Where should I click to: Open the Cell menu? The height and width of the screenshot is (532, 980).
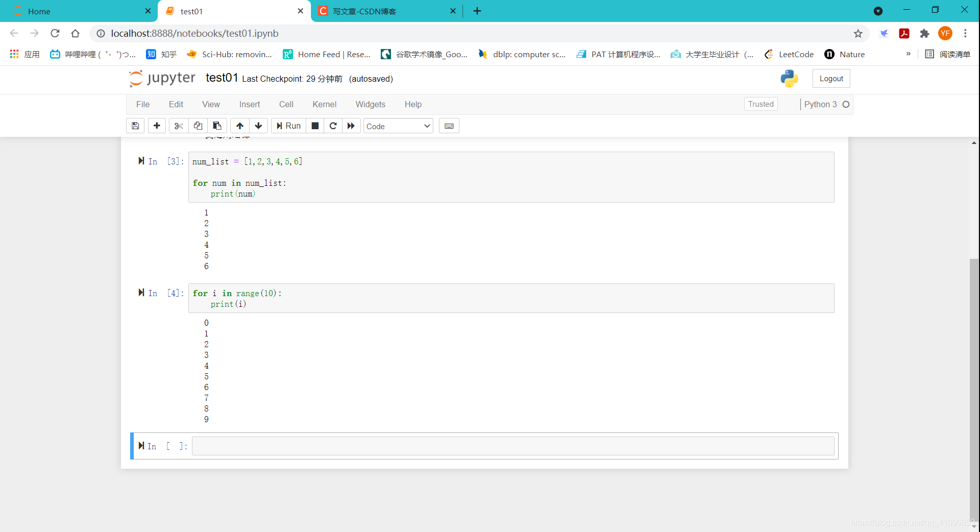coord(286,104)
